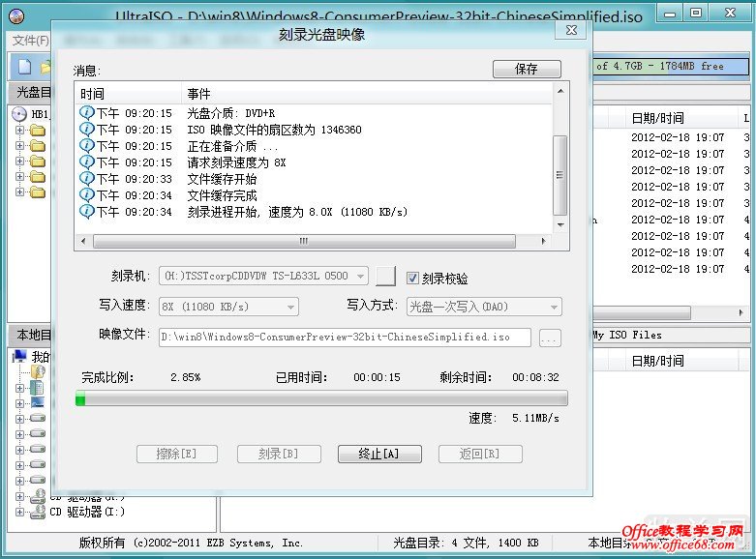Click the browse (...) image file button

pos(550,338)
